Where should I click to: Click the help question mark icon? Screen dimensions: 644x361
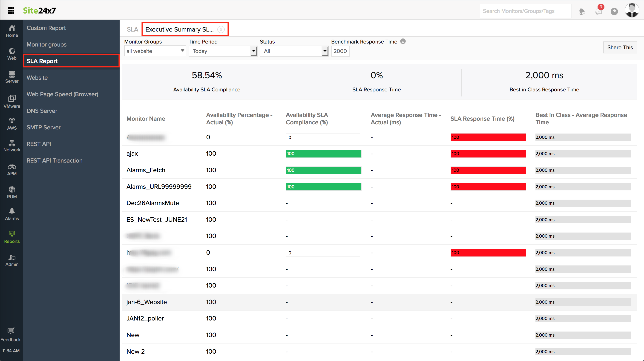[x=614, y=11]
